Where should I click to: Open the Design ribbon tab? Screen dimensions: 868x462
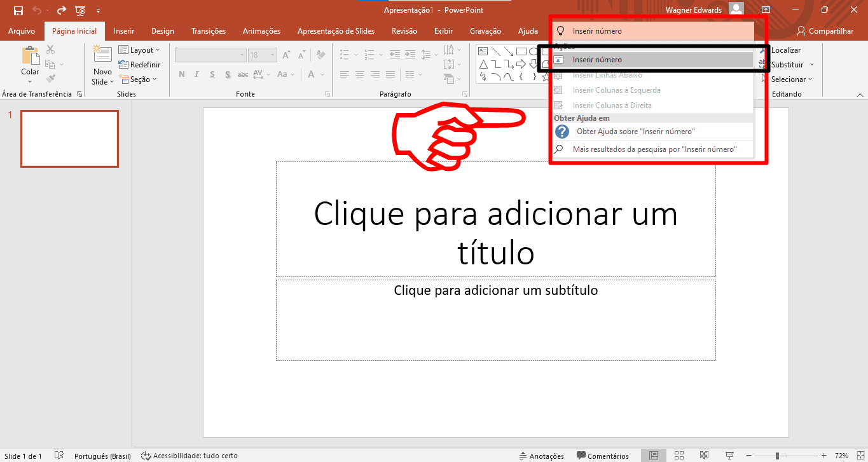pos(162,31)
